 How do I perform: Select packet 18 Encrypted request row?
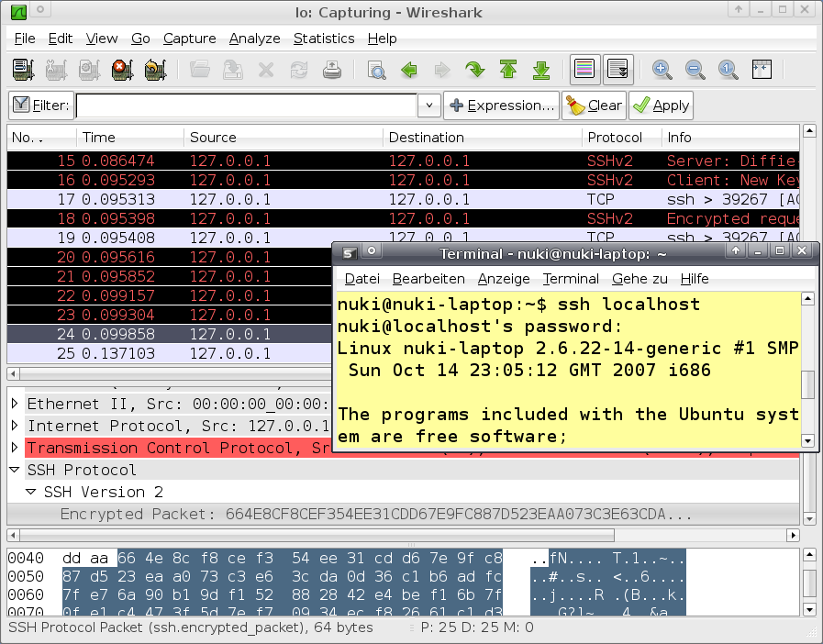pos(403,218)
